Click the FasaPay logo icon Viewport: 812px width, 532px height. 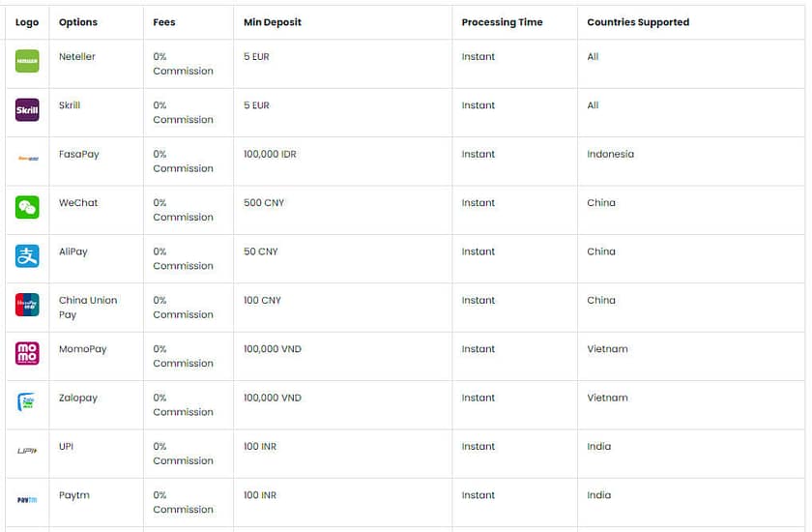click(x=27, y=159)
